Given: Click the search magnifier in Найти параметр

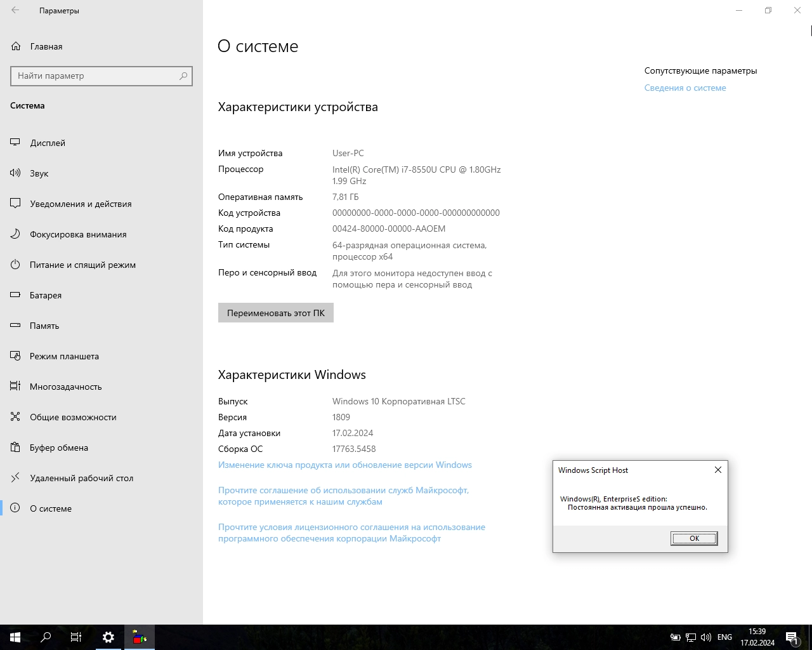Looking at the screenshot, I should 183,76.
